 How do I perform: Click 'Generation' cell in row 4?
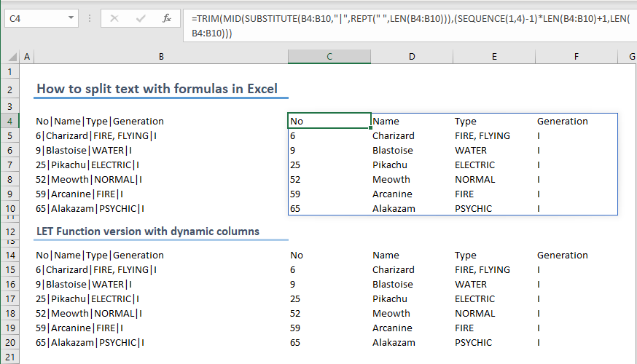562,121
